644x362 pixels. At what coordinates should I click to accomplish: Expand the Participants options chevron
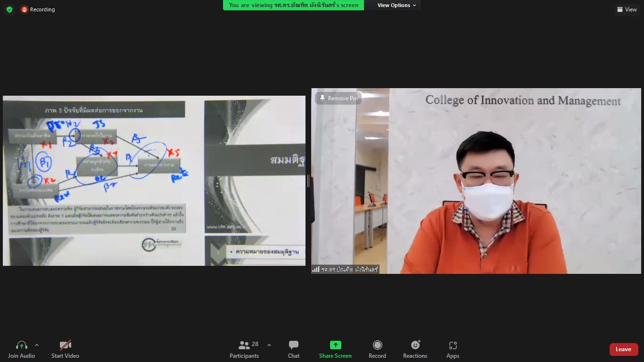pos(269,345)
